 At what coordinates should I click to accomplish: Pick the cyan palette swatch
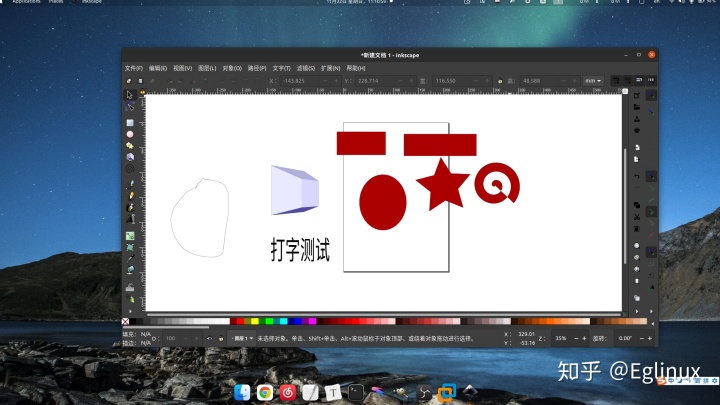pos(284,321)
